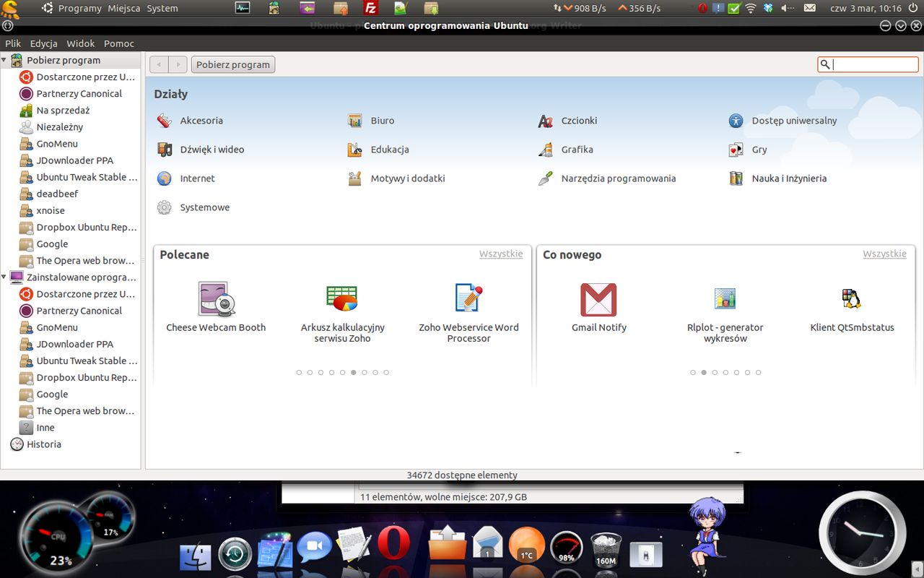Open the Finder icon in the dock
Screen dimensions: 924x578
click(196, 557)
